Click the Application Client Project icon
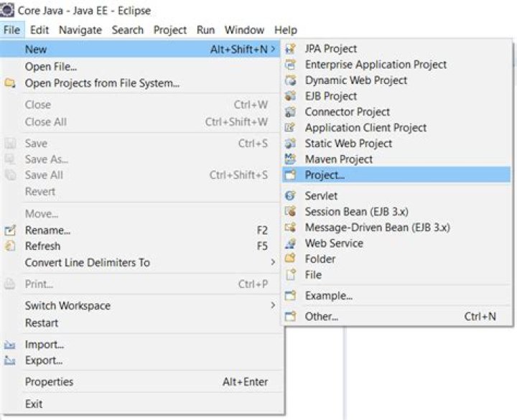The width and height of the screenshot is (517, 420). 291,128
